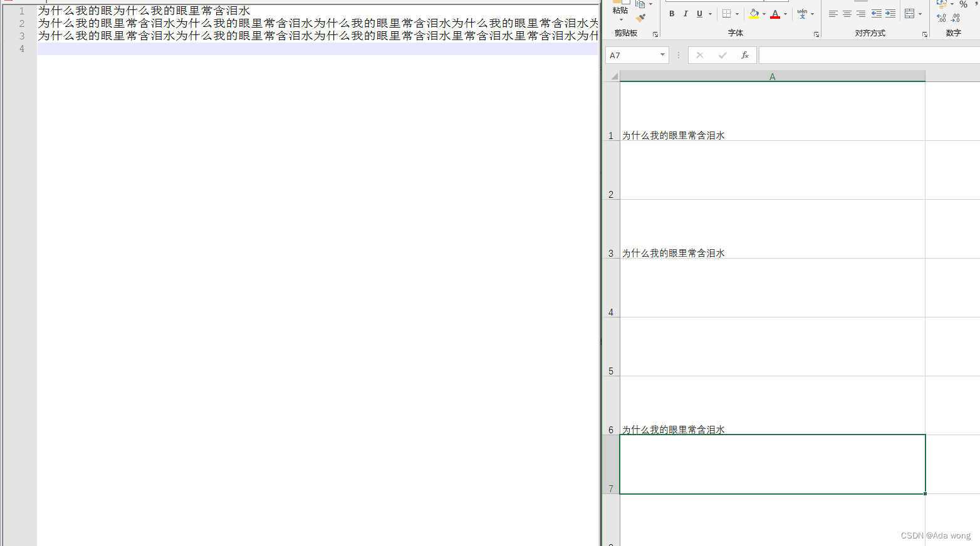The width and height of the screenshot is (980, 546).
Task: Decrease decimal places
Action: [x=955, y=18]
